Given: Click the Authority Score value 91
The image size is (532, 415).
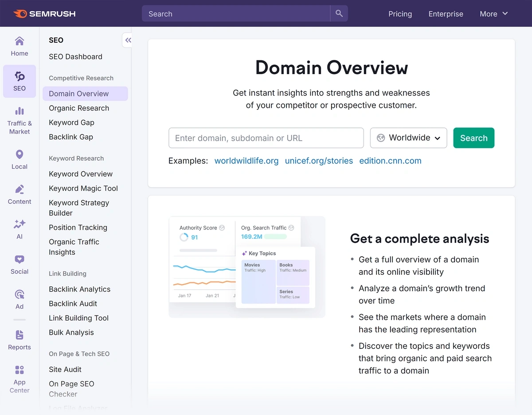Looking at the screenshot, I should coord(194,237).
